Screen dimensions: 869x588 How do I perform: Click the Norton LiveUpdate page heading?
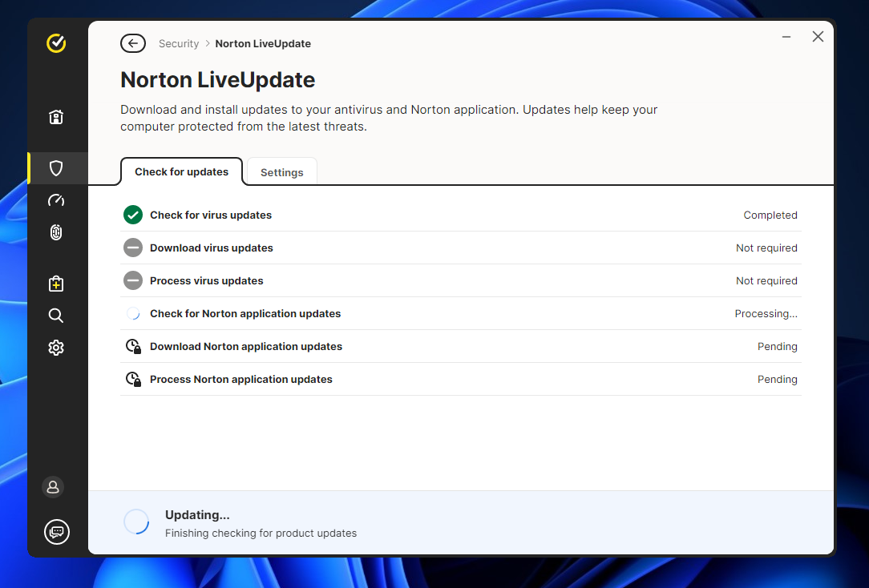[218, 80]
